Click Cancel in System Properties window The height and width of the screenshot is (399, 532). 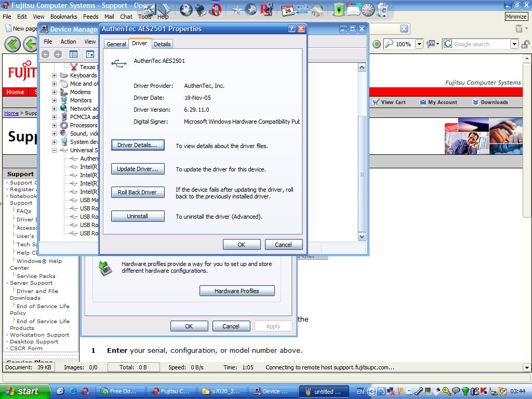pos(231,326)
